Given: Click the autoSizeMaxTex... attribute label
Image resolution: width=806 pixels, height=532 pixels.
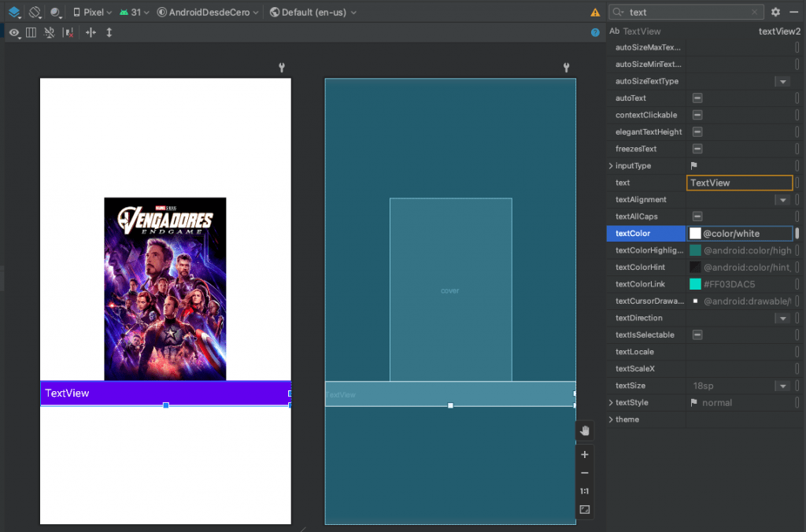Looking at the screenshot, I should [x=648, y=47].
